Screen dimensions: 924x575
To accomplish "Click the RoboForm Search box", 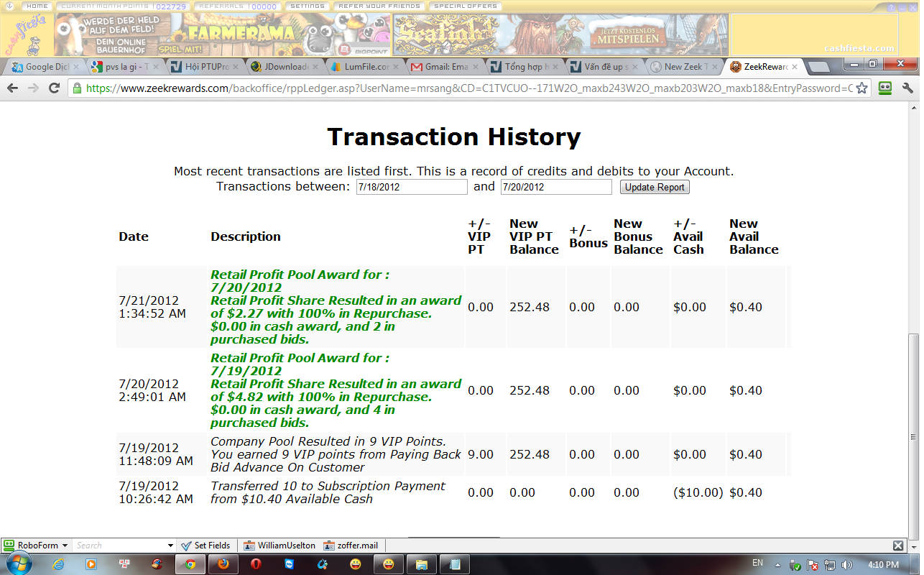I will (119, 546).
